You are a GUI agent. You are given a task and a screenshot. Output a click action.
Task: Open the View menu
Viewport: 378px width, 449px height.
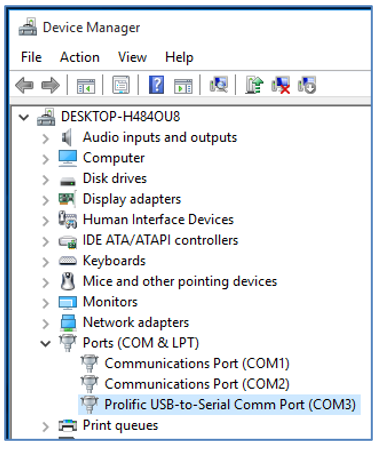click(x=132, y=57)
